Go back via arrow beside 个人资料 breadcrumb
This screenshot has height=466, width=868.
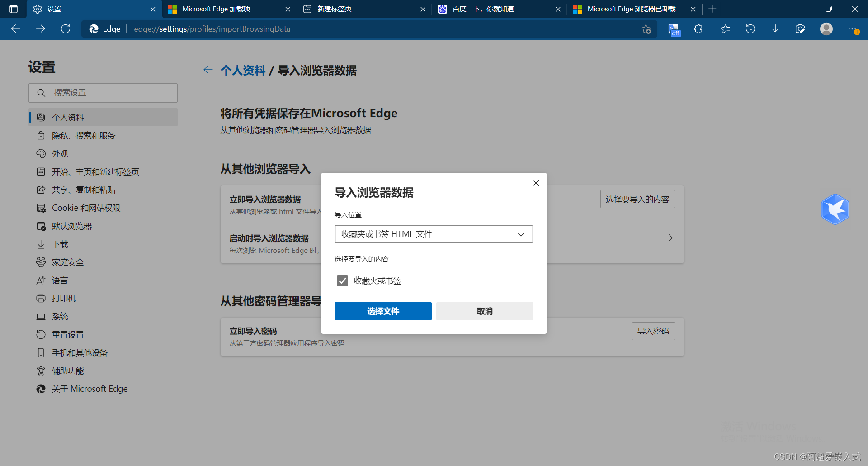[208, 70]
